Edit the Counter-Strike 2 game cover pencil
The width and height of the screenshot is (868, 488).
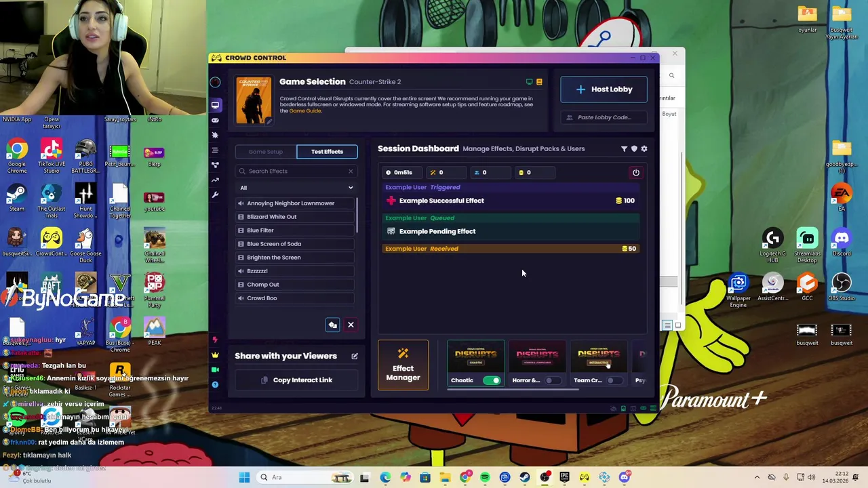pos(269,121)
